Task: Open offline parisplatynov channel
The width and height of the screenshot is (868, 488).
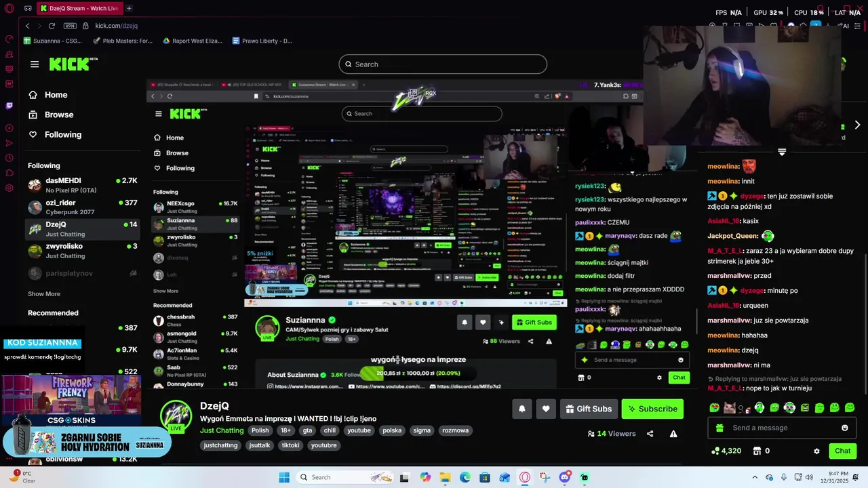Action: click(82, 273)
